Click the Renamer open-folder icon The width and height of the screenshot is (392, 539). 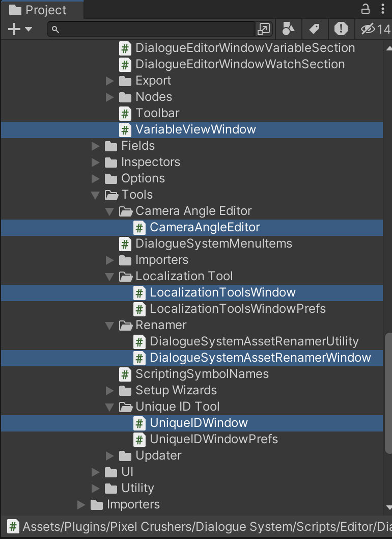(x=126, y=326)
